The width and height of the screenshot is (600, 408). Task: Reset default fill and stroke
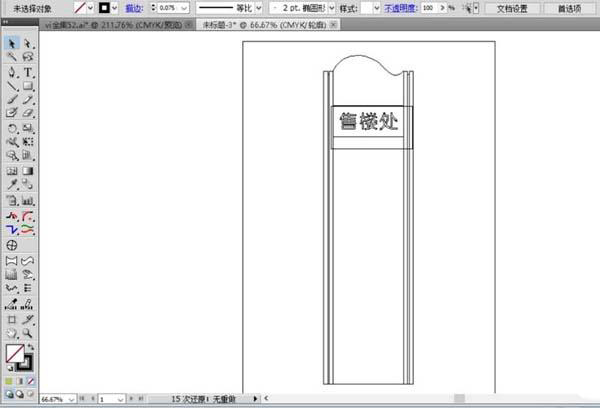[10, 368]
